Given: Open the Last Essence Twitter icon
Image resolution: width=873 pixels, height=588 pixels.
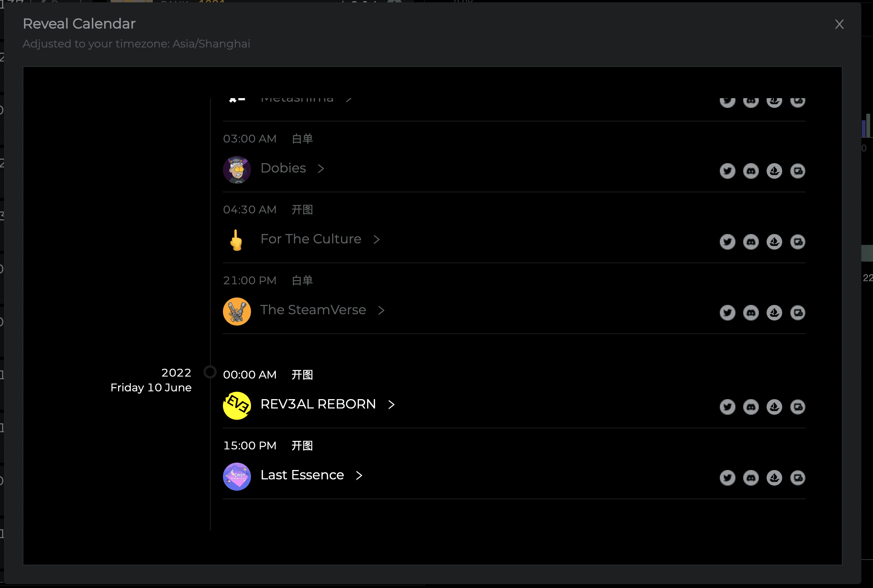Looking at the screenshot, I should point(727,478).
